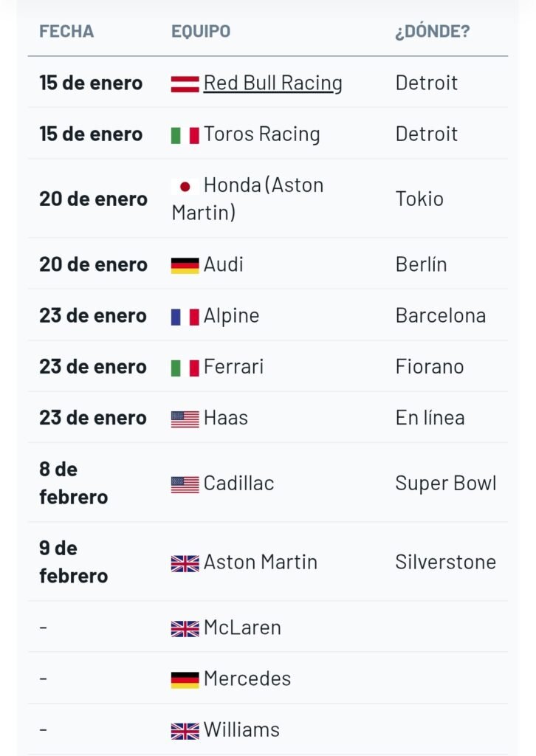Select the Ferrari team name

click(x=233, y=367)
